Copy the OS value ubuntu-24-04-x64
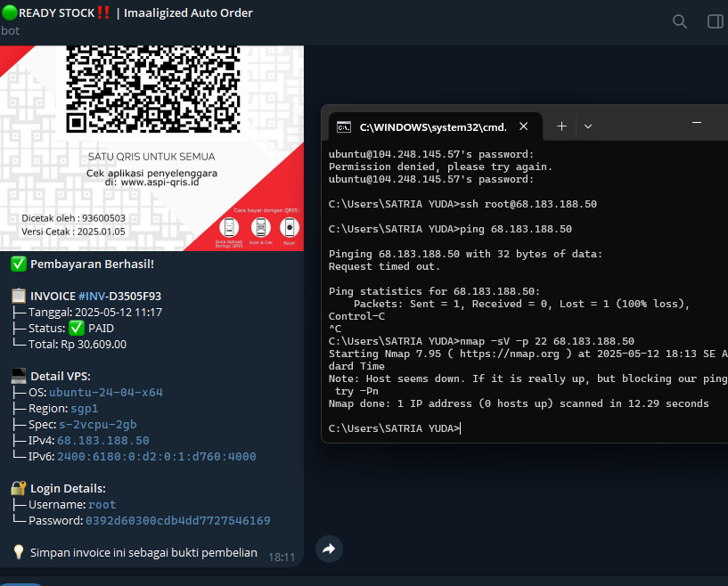Image resolution: width=728 pixels, height=586 pixels. coord(106,393)
